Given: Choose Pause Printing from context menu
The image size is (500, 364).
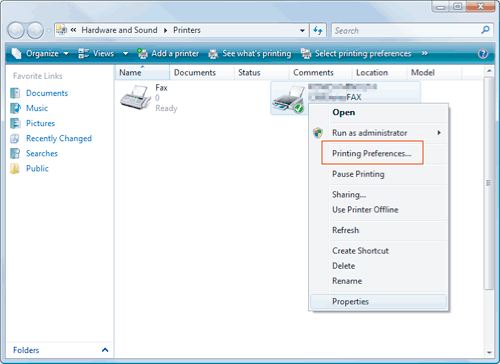Looking at the screenshot, I should tap(378, 174).
